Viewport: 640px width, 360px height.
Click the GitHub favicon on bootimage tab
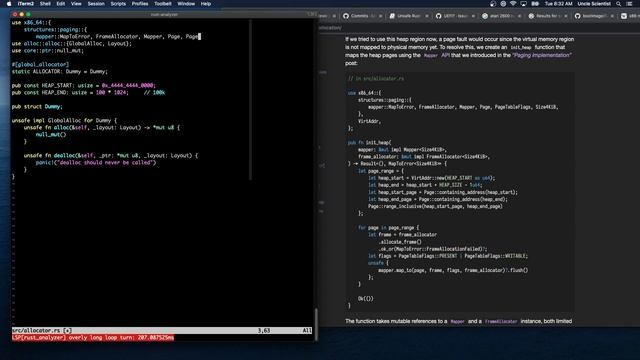[x=578, y=16]
